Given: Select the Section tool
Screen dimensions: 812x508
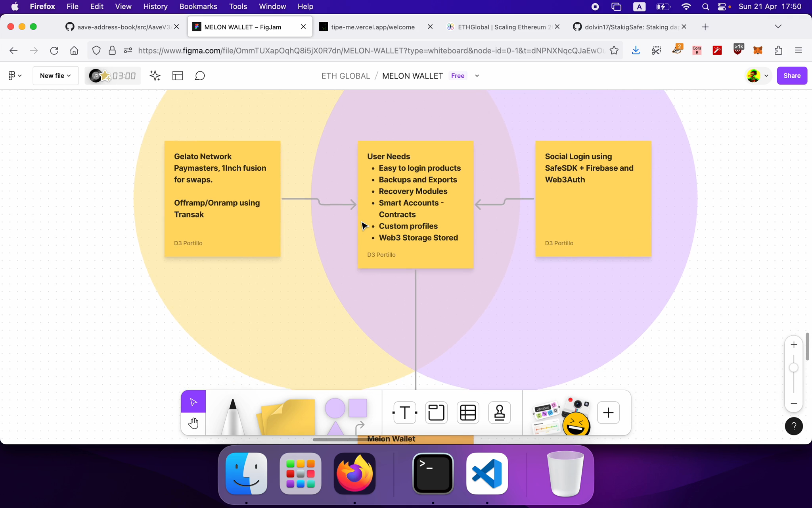Looking at the screenshot, I should pos(436,413).
